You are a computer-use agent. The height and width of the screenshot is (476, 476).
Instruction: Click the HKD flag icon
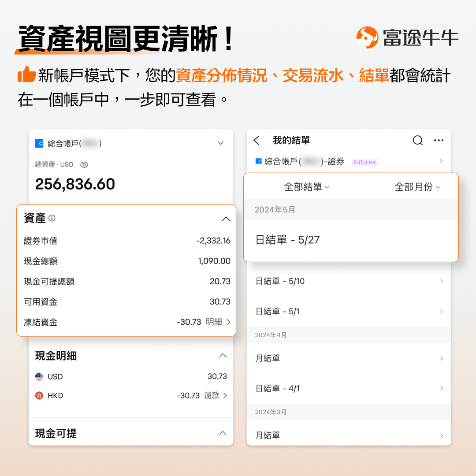coord(39,395)
